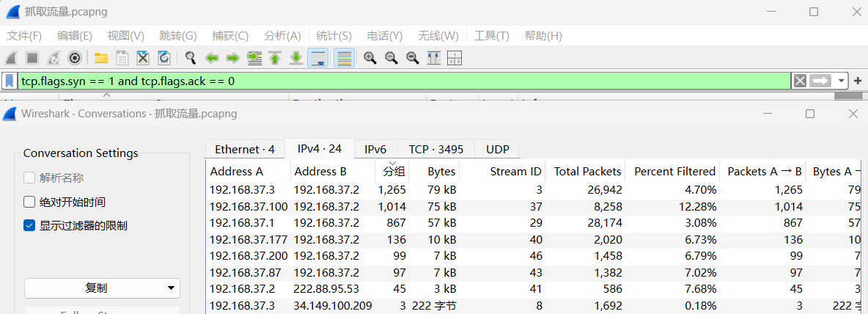Image resolution: width=868 pixels, height=314 pixels.
Task: Sort by Stream ID column header
Action: 503,172
